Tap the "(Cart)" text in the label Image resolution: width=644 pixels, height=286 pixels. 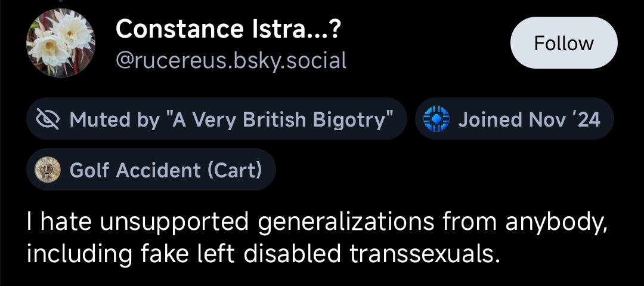click(234, 170)
